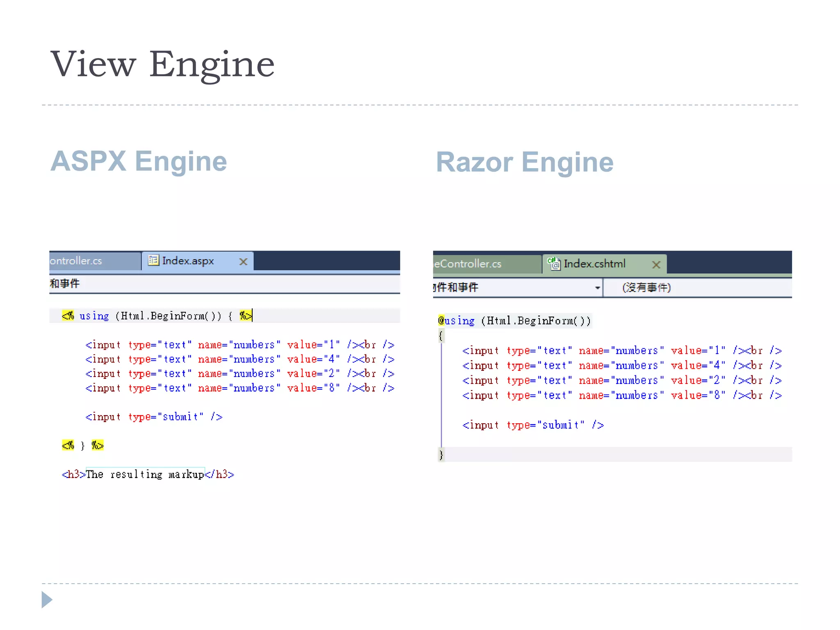Switch to the Index.cshtml tab
This screenshot has height=630, width=840.
pos(594,264)
